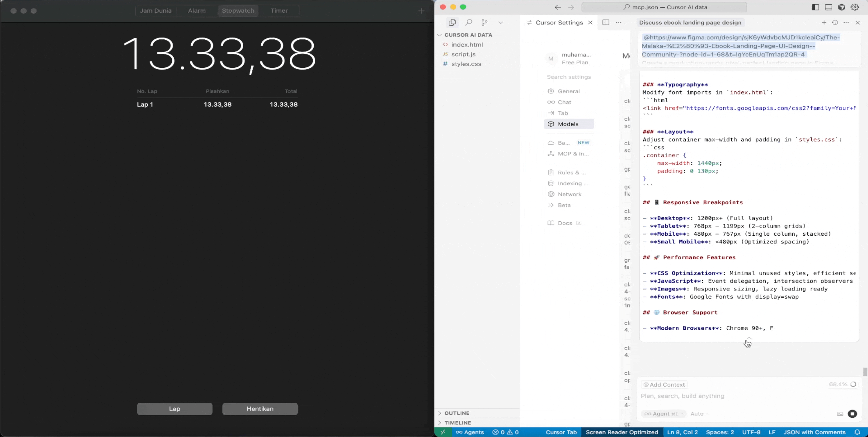The image size is (868, 437).
Task: Open Agents in the status bar
Action: point(470,432)
